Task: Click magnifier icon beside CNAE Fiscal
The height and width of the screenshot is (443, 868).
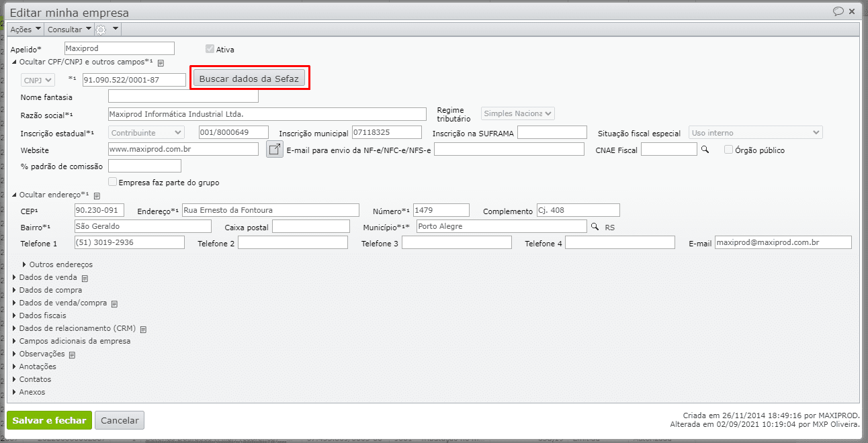Action: pos(705,150)
